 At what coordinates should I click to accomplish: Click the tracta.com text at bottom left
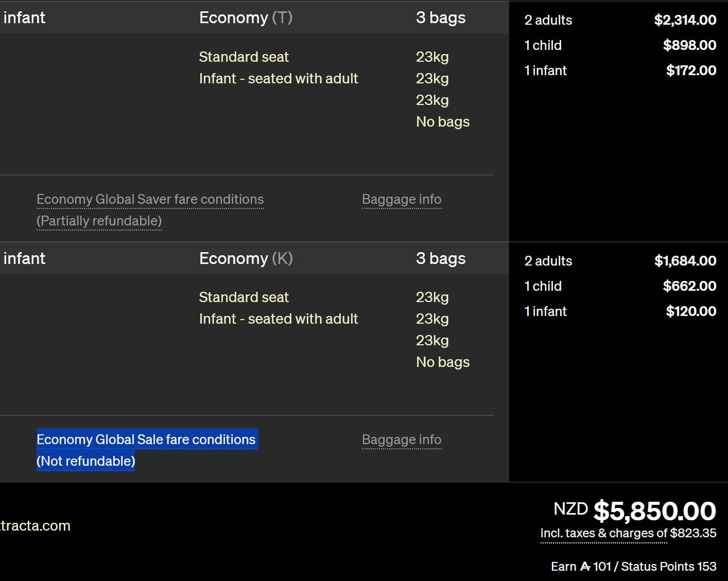pyautogui.click(x=35, y=526)
